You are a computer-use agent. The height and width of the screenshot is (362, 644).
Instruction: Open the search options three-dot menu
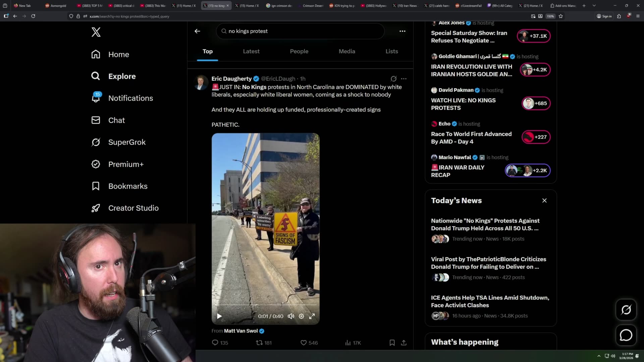pyautogui.click(x=402, y=31)
